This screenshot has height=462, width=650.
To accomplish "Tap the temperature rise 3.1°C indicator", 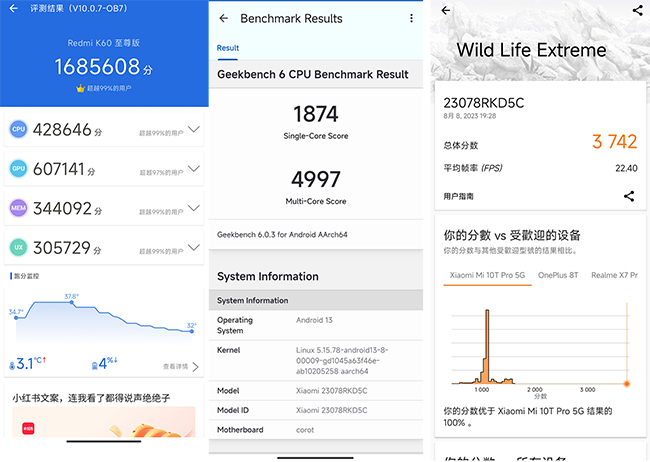I will pos(27,363).
